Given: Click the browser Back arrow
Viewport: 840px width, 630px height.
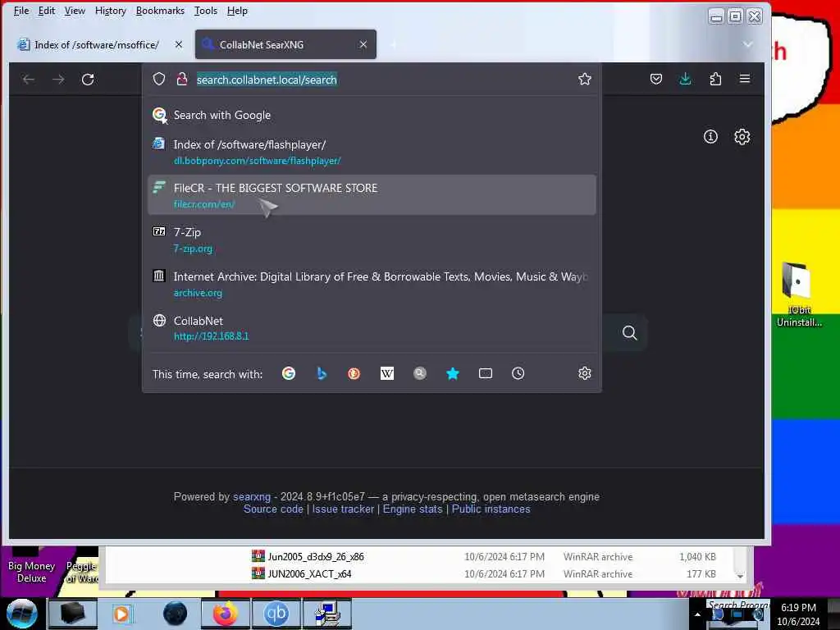Looking at the screenshot, I should pyautogui.click(x=29, y=80).
